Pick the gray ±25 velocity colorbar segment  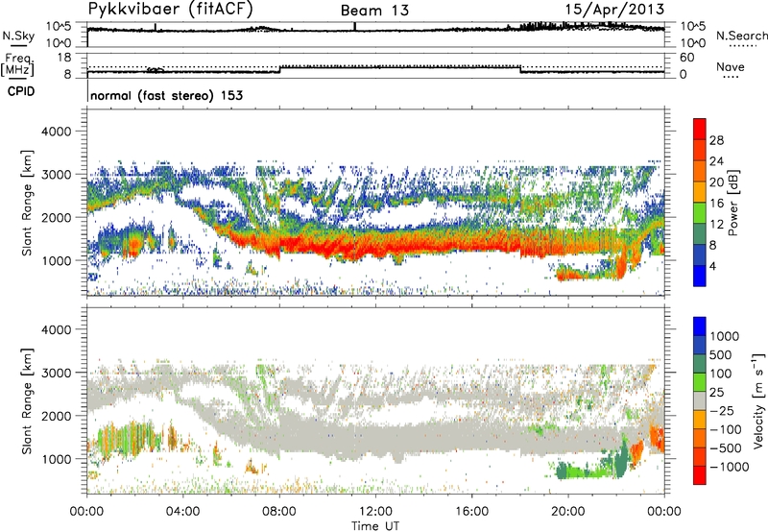(700, 400)
